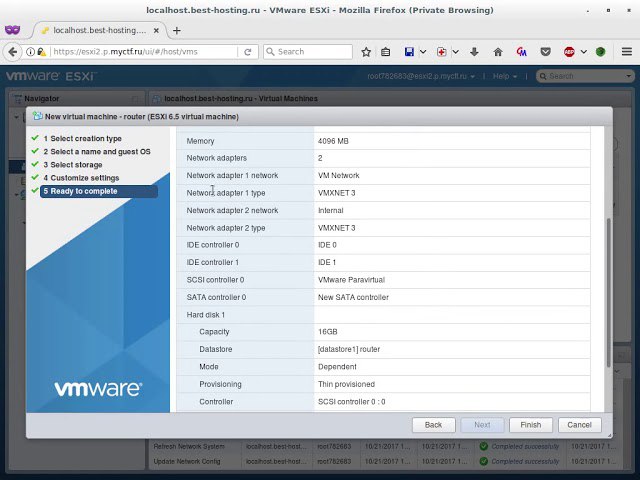Open the ESXi Help dropdown menu
This screenshot has width=640, height=480.
pos(504,76)
